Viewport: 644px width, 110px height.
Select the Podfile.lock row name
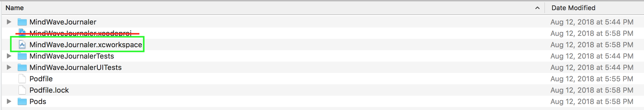tap(49, 90)
